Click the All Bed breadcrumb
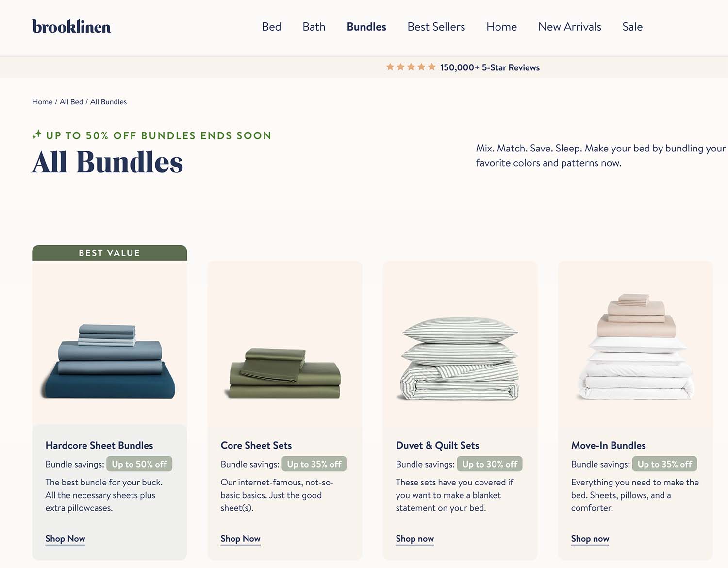 pos(71,102)
